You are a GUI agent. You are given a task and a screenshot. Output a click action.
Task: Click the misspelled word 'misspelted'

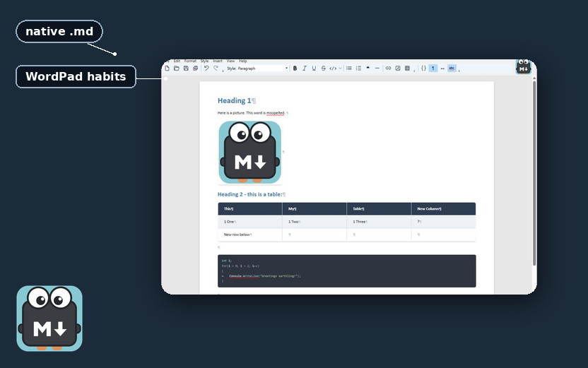275,113
